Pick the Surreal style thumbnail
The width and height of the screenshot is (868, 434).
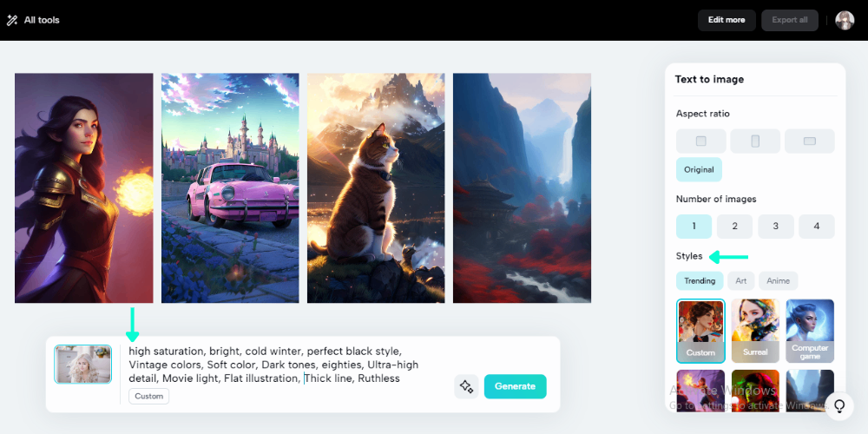[x=755, y=331]
